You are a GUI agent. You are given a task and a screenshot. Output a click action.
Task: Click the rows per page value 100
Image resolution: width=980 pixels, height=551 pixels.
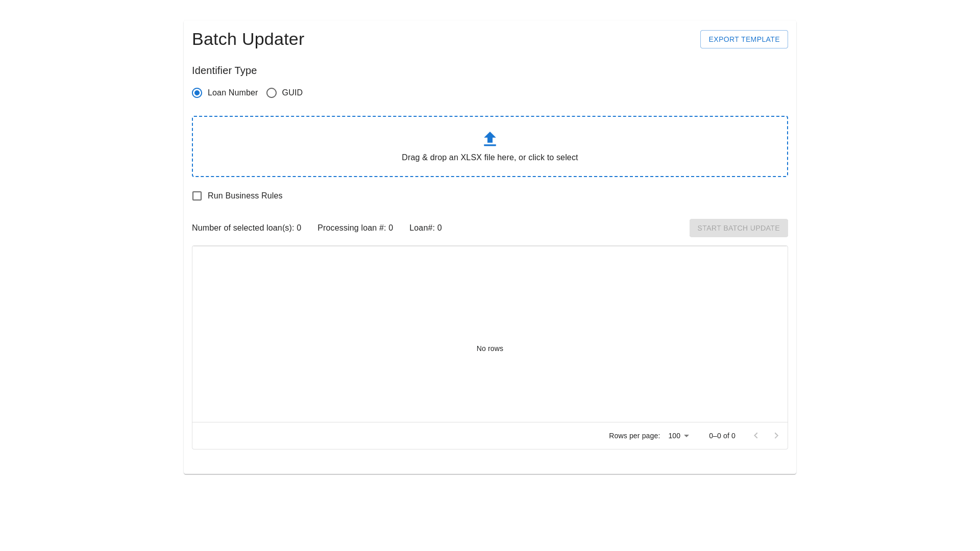point(674,436)
